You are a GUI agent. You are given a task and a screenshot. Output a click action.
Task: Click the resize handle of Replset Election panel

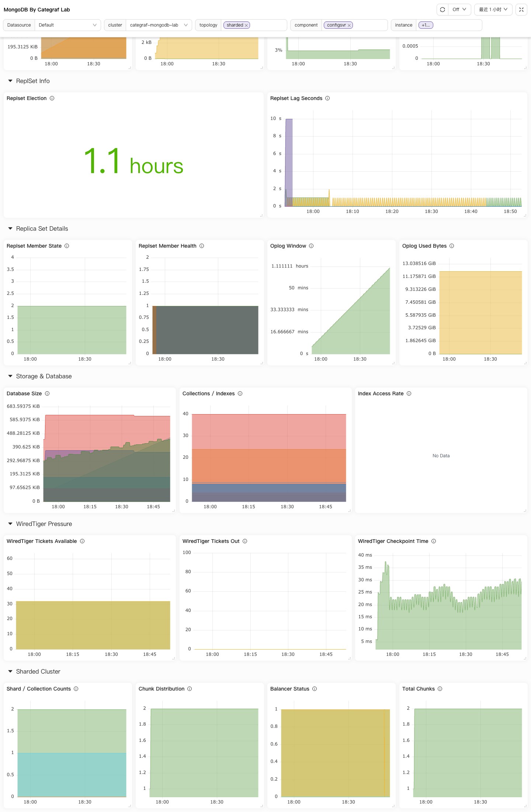point(261,216)
